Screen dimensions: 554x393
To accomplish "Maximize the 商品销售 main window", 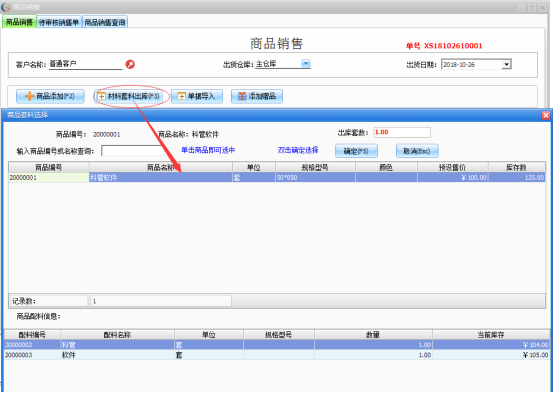I will tap(531, 7).
